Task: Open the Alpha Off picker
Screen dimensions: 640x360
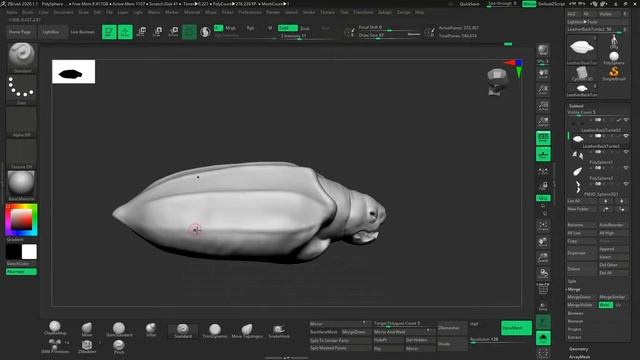Action: click(22, 122)
